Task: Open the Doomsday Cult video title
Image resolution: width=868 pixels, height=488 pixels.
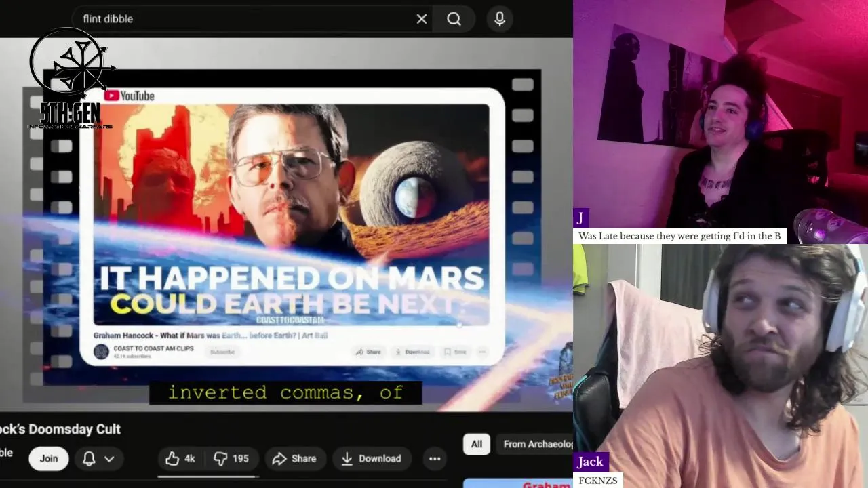Action: pos(60,429)
